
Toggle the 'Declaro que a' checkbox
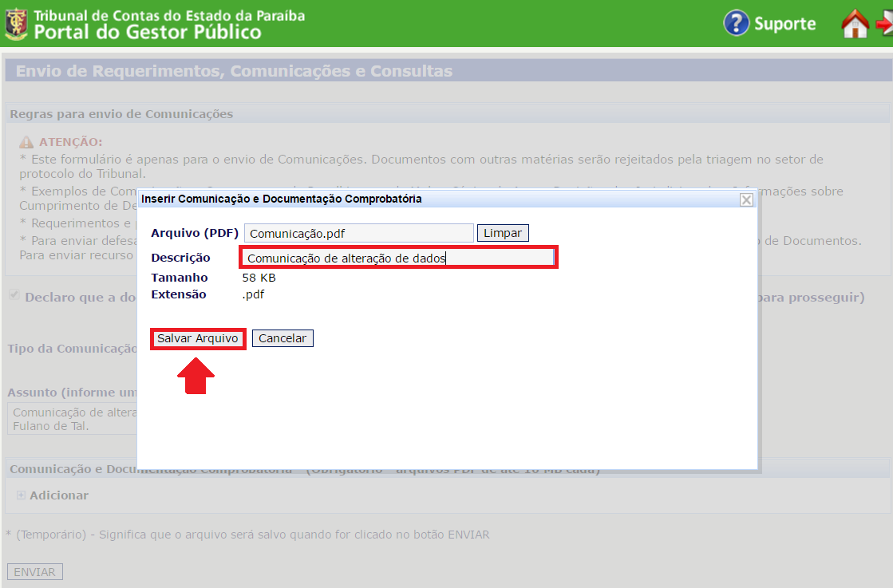(14, 296)
